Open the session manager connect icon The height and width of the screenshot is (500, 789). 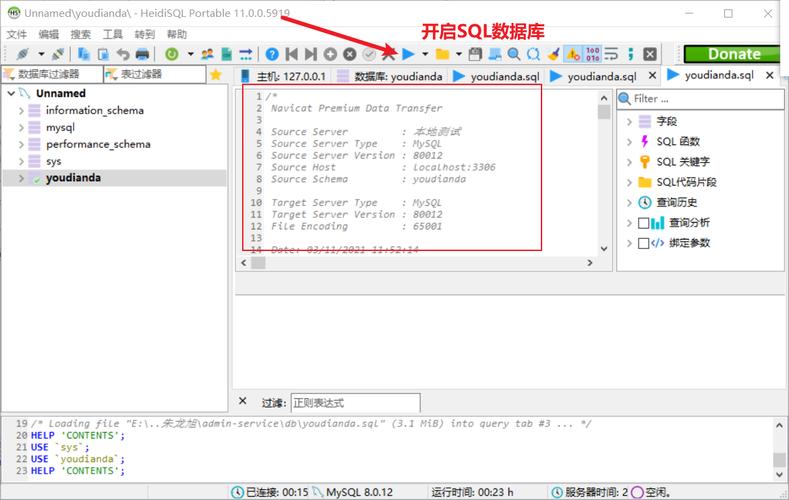tap(23, 54)
